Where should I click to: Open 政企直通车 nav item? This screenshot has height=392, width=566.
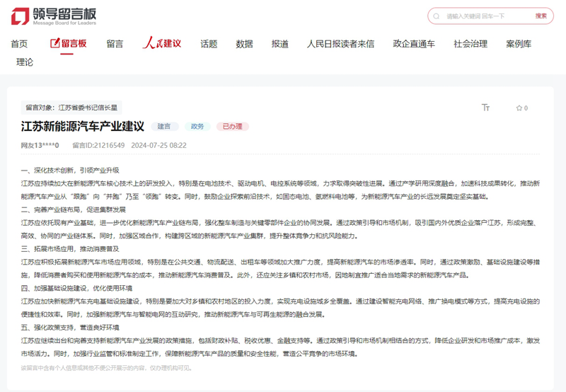(x=414, y=44)
